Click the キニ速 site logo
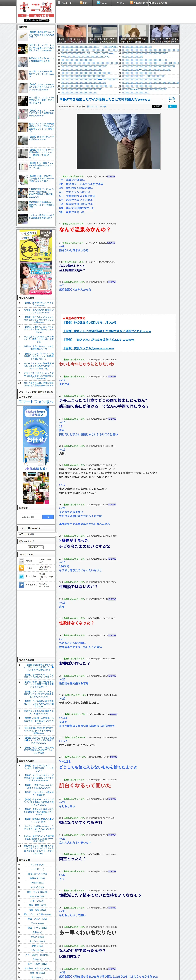This screenshot has height=980, width=196. tap(36, 9)
